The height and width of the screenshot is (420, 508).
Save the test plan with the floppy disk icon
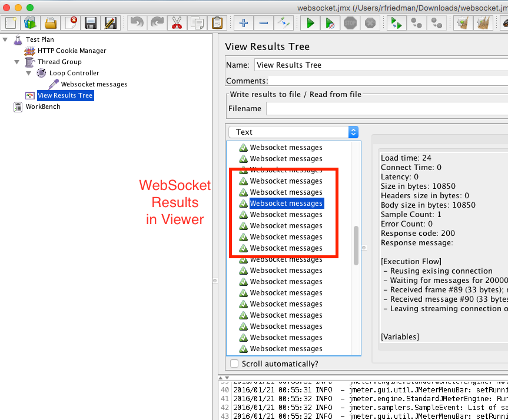[90, 23]
